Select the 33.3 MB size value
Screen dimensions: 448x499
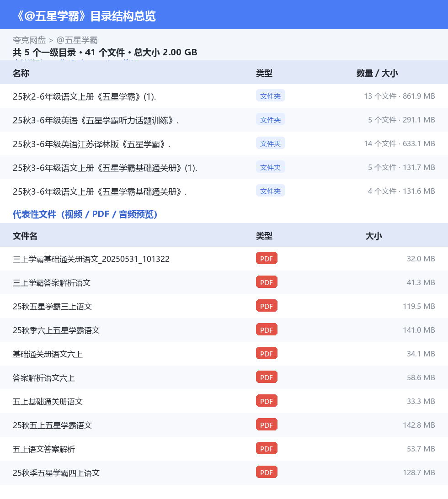421,401
